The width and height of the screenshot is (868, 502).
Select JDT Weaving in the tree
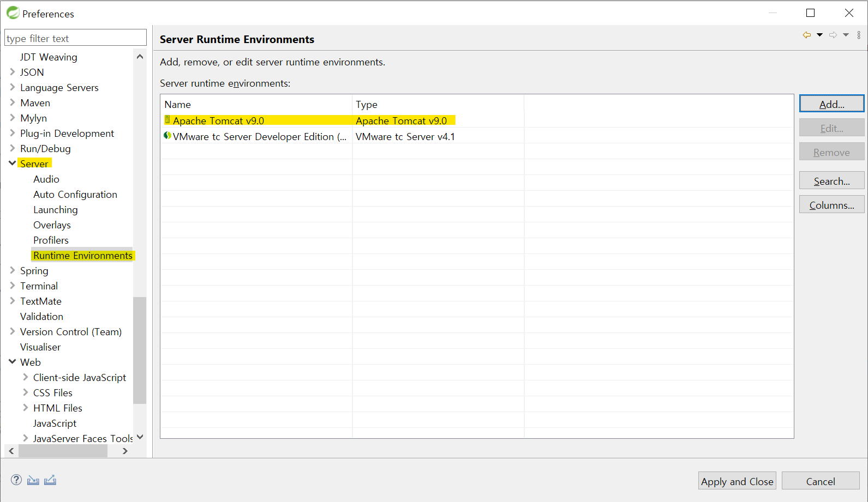(49, 57)
